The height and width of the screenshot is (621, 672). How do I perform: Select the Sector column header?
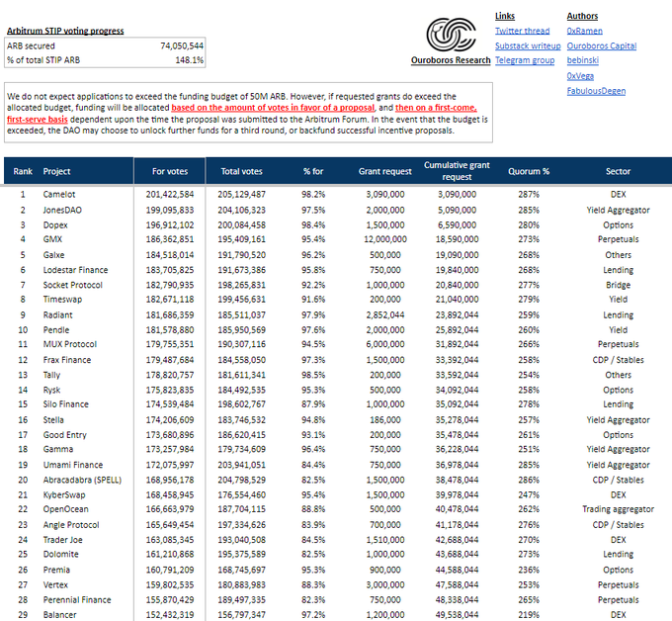click(x=618, y=171)
